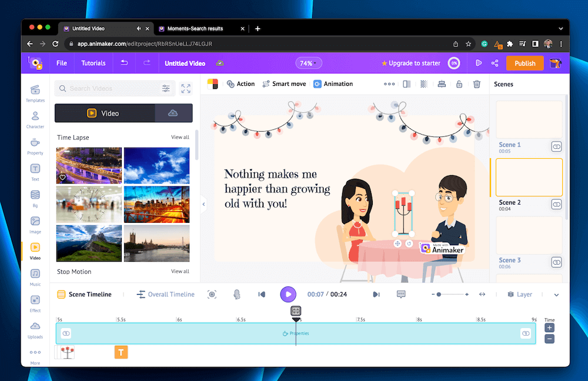The width and height of the screenshot is (588, 381).
Task: Click the Animaker logo icon
Action: [36, 63]
